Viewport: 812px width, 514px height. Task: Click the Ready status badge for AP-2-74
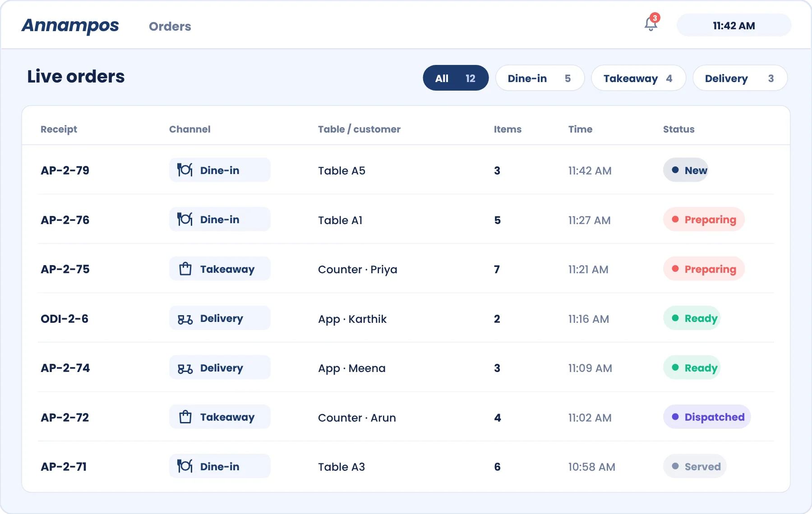point(692,368)
